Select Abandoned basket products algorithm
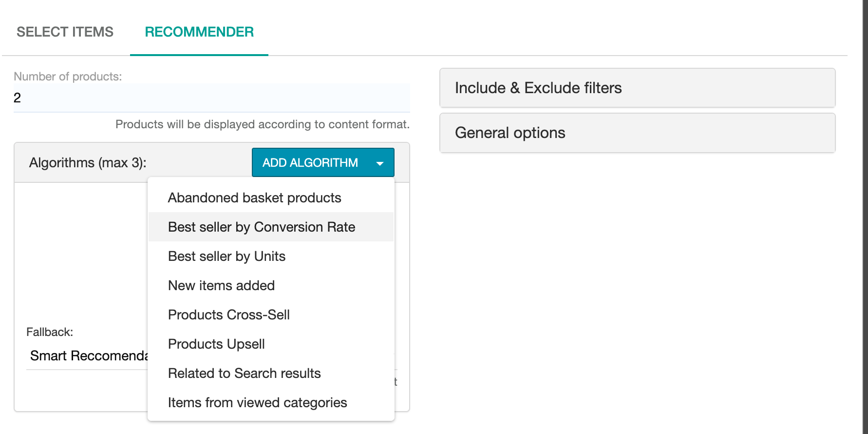Viewport: 868px width, 434px height. [x=254, y=197]
